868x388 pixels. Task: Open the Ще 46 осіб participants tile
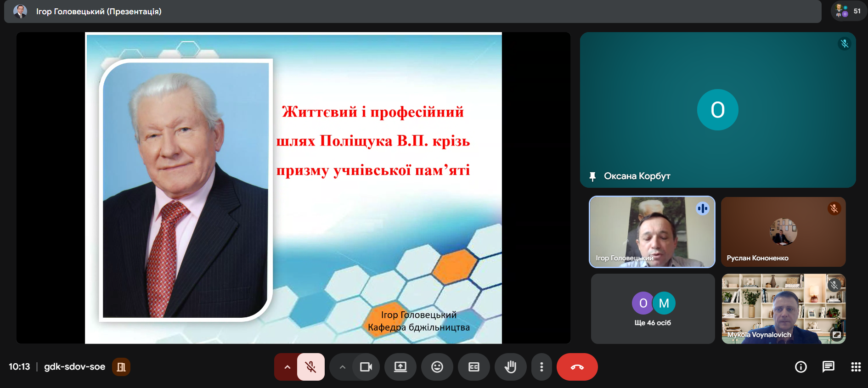(653, 309)
